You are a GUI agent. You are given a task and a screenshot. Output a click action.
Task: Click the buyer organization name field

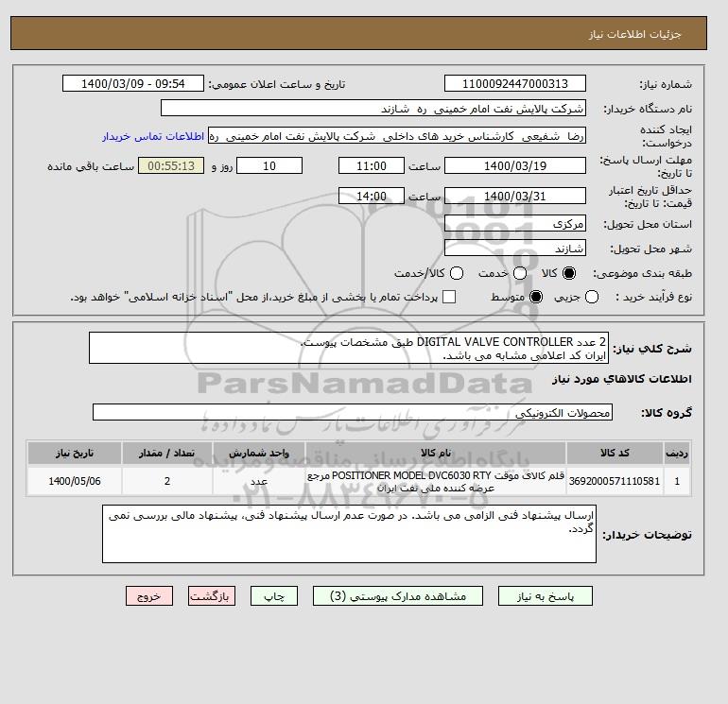point(373,108)
